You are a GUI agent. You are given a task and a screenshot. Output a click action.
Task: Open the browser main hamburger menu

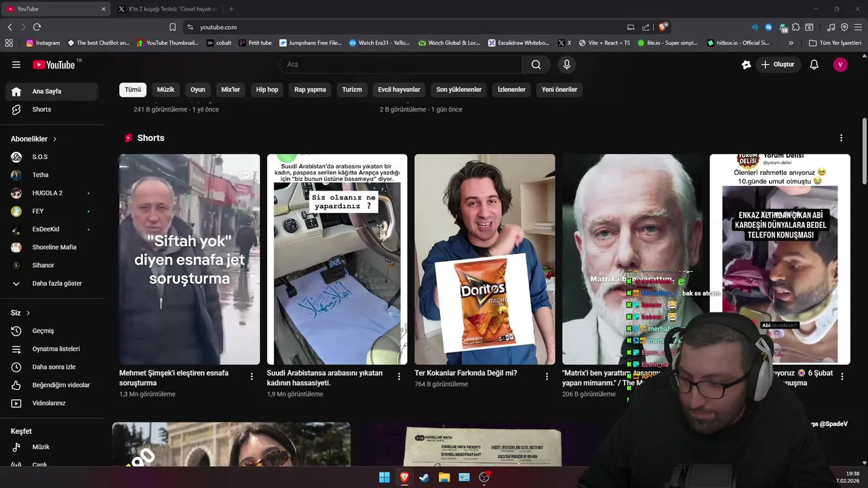pyautogui.click(x=858, y=27)
